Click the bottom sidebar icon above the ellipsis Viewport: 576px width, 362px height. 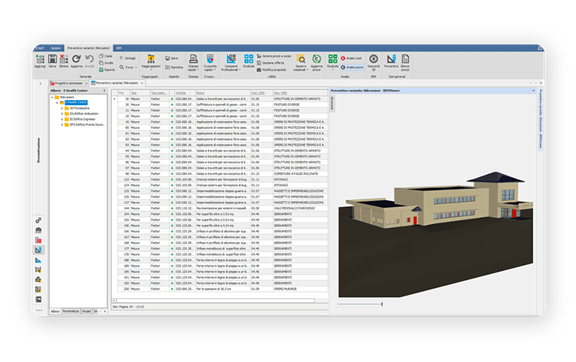point(38,300)
